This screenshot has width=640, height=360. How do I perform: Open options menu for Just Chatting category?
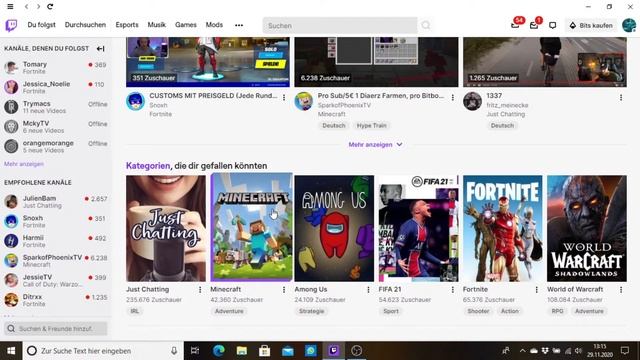click(200, 290)
